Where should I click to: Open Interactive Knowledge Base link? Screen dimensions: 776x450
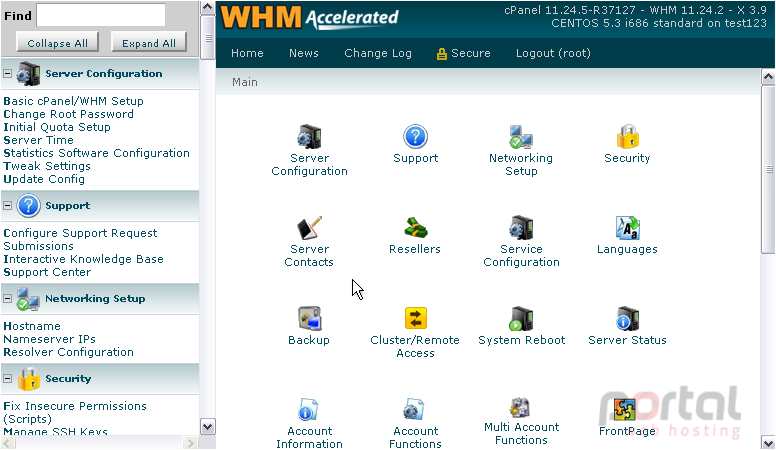pos(83,259)
